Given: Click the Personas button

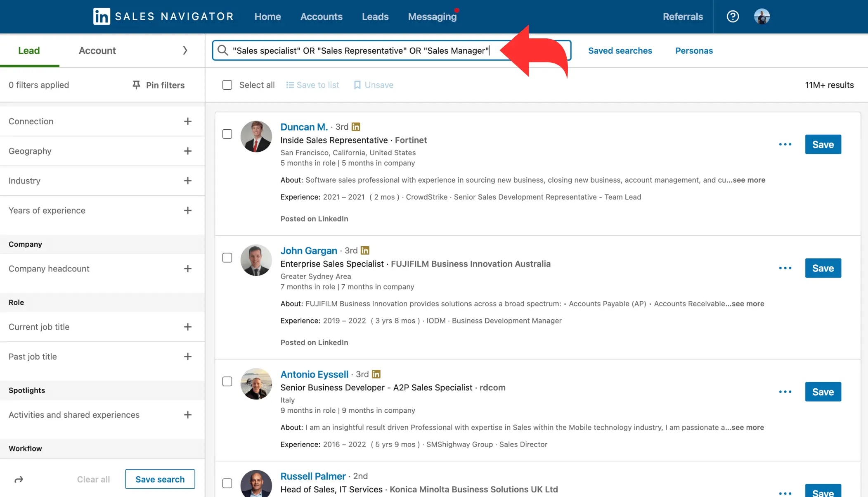Looking at the screenshot, I should 693,50.
